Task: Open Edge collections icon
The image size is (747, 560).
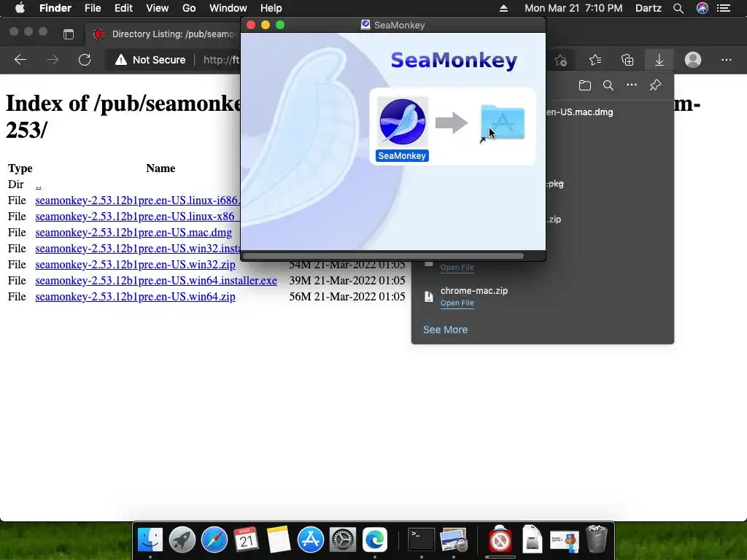Action: click(627, 60)
